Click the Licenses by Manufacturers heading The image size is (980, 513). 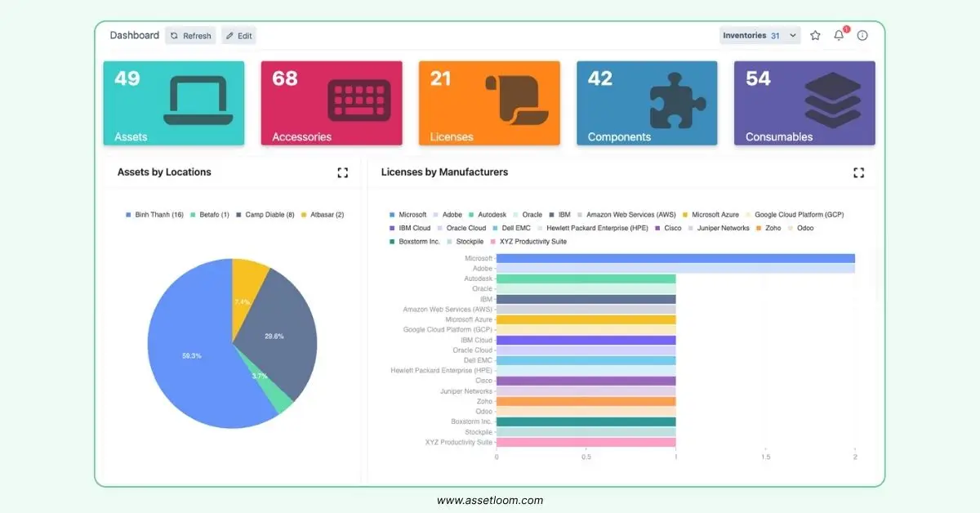pos(444,172)
